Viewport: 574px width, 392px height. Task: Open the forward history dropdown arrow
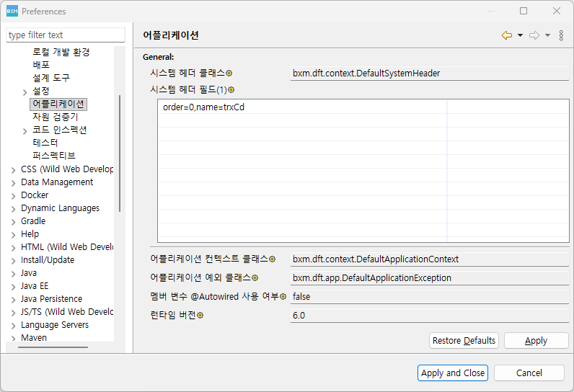tap(547, 35)
